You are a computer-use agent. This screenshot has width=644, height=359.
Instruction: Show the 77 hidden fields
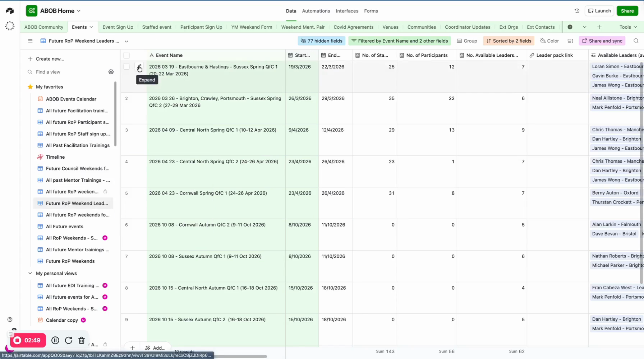point(321,41)
